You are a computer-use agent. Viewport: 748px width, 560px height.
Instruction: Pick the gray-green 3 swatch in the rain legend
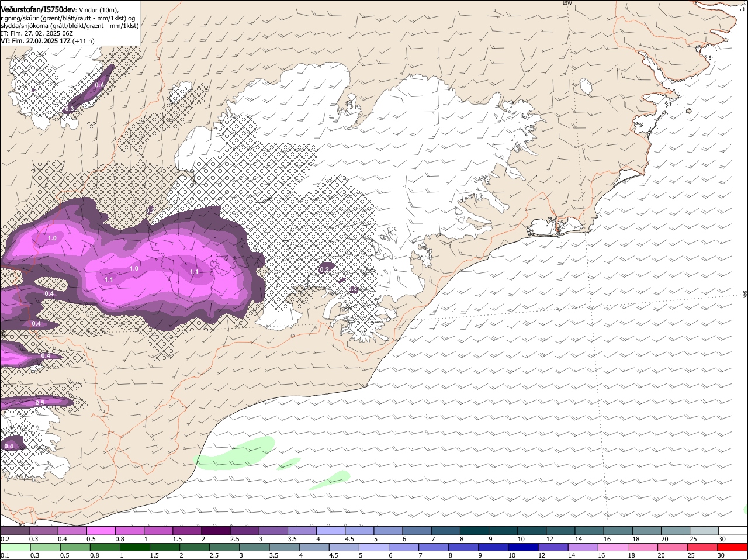[254, 547]
